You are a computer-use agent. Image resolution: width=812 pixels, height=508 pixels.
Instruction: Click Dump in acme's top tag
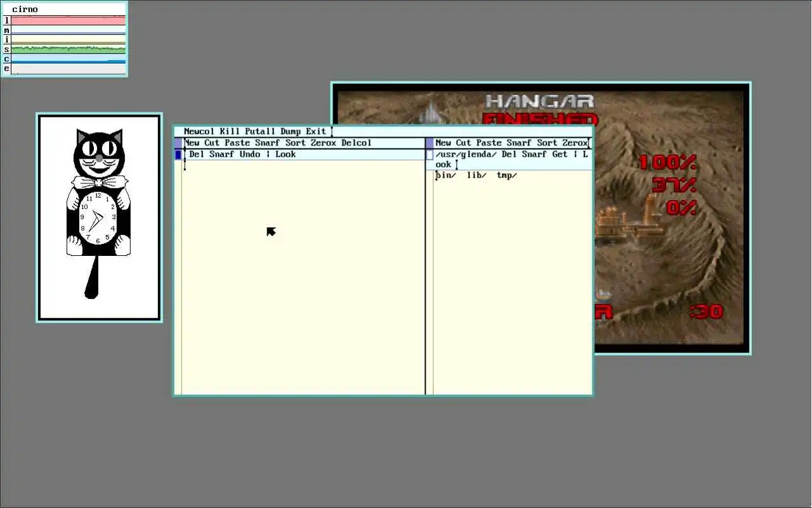point(291,131)
